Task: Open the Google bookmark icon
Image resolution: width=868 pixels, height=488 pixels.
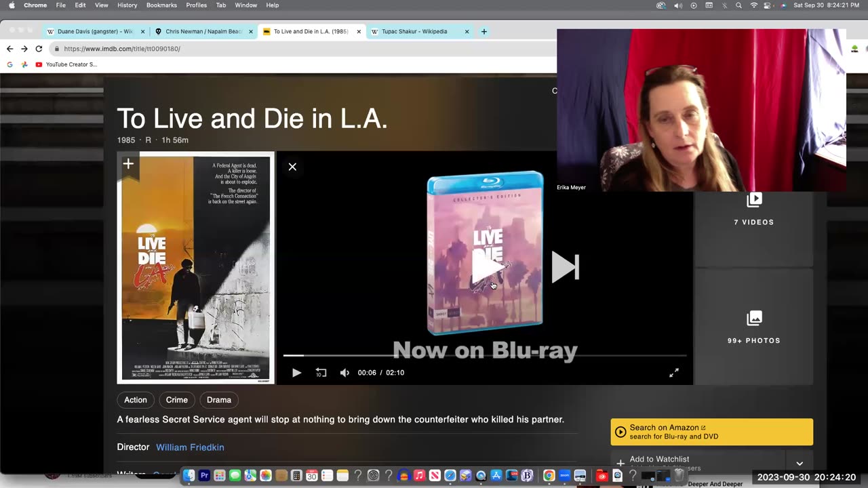Action: coord(9,64)
